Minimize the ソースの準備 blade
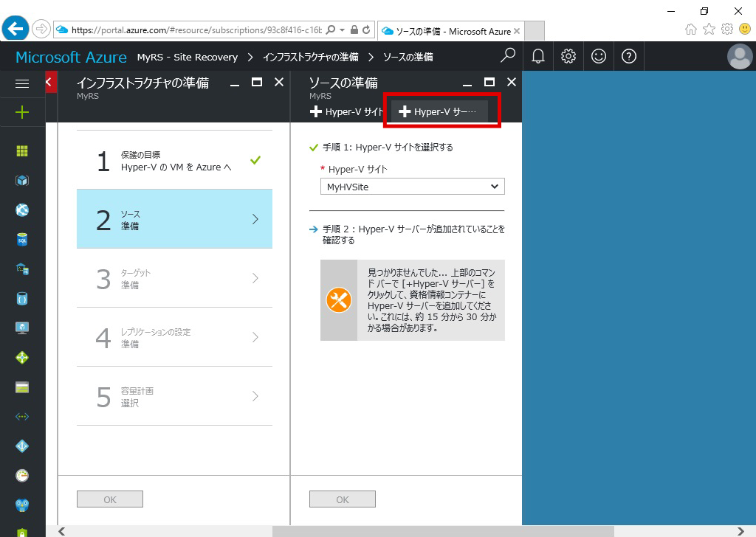 [467, 86]
